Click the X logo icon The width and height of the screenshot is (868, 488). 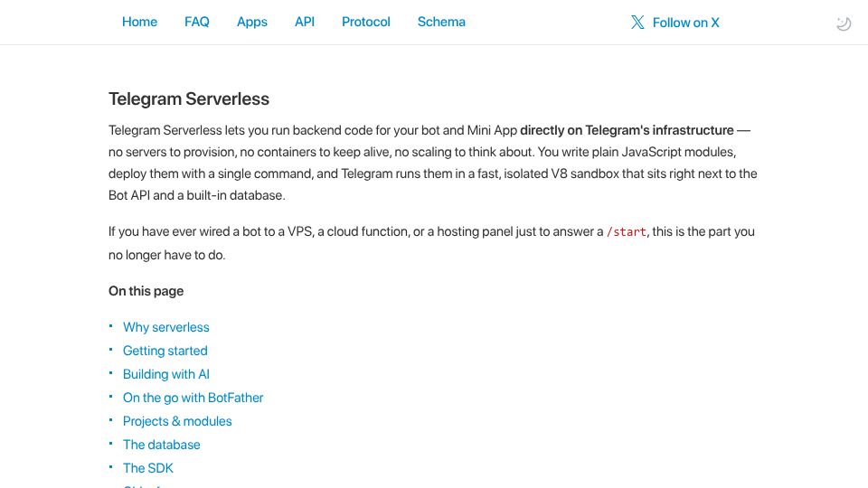click(x=637, y=22)
